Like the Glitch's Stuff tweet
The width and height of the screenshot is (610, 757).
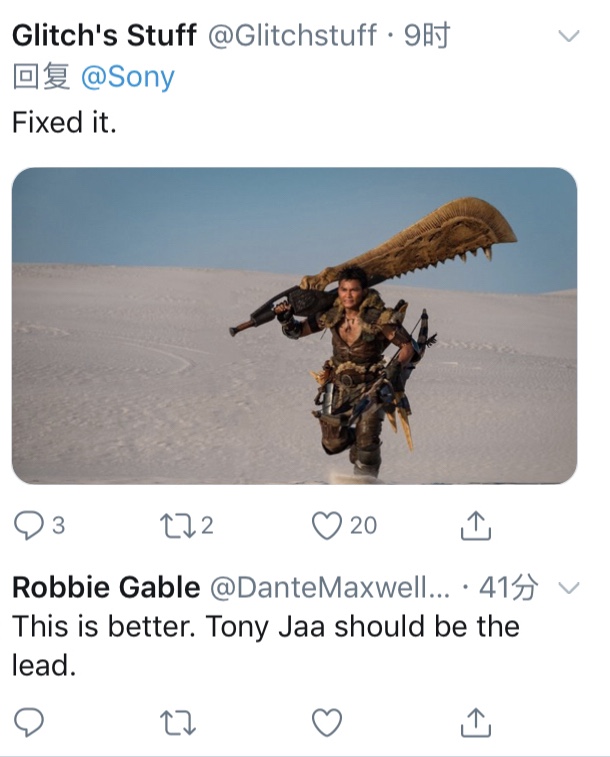(327, 525)
